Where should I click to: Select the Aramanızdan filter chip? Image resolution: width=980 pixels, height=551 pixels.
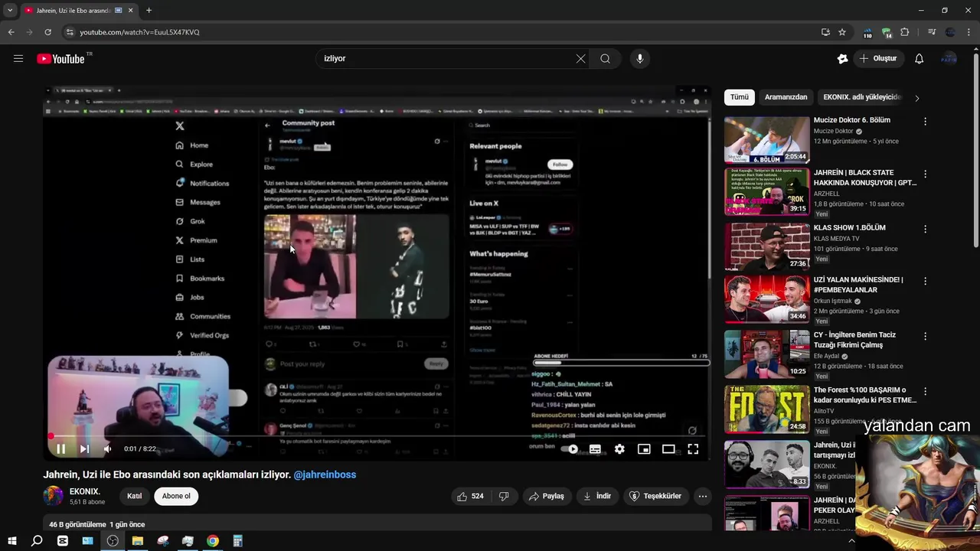[786, 97]
